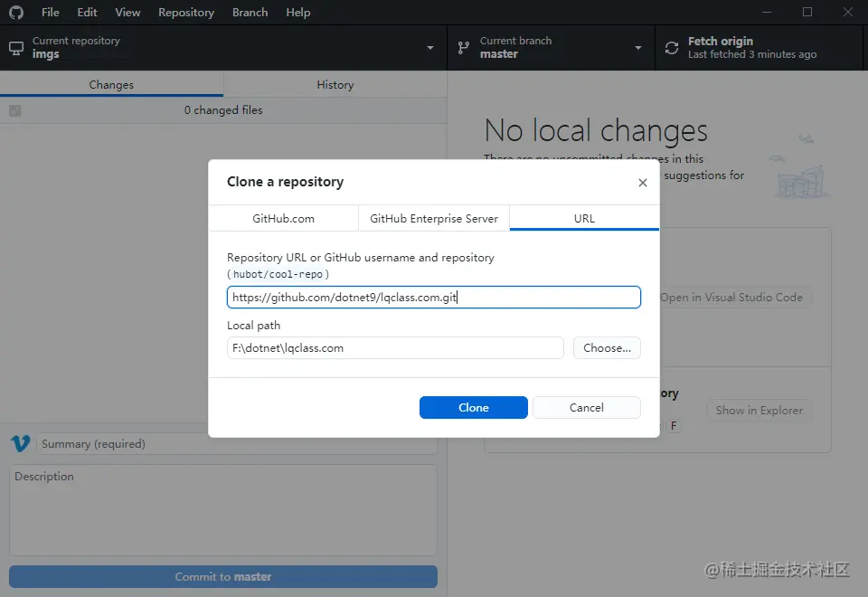Click the current repository monitor icon
This screenshot has height=597, width=868.
16,48
